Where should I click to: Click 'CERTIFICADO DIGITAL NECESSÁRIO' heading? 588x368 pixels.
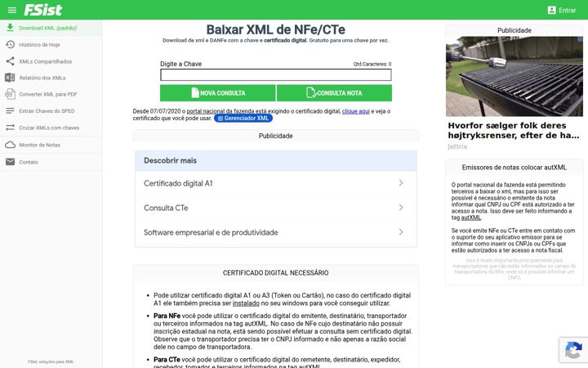point(276,273)
